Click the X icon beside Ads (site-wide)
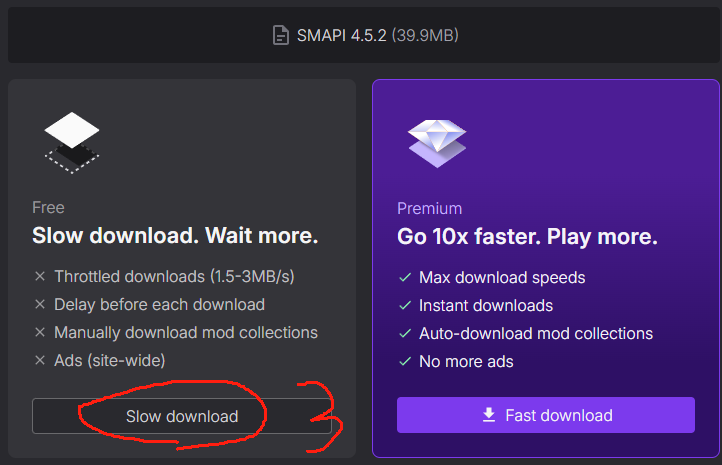Screen dimensions: 722x465 pyautogui.click(x=40, y=360)
